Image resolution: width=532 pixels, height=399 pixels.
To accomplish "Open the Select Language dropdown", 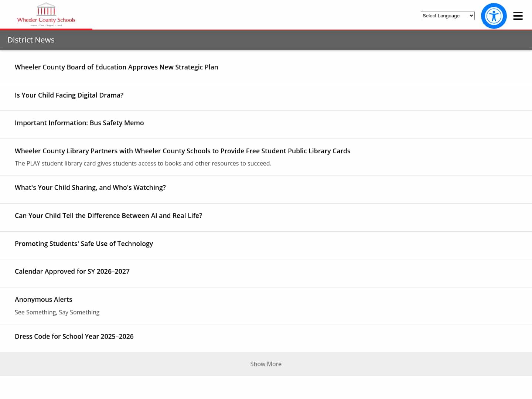I will coord(447,16).
